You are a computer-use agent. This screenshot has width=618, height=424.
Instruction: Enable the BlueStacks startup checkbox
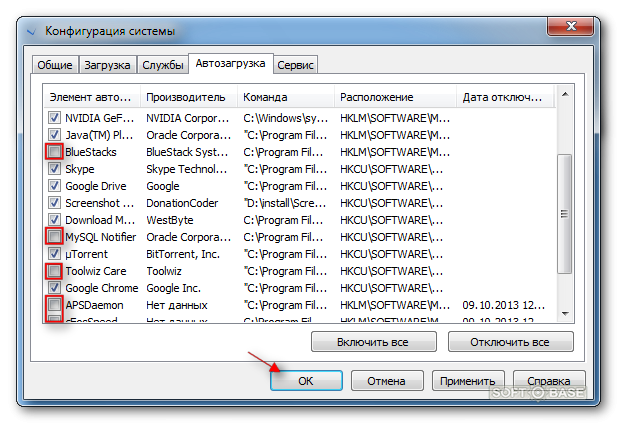point(54,152)
